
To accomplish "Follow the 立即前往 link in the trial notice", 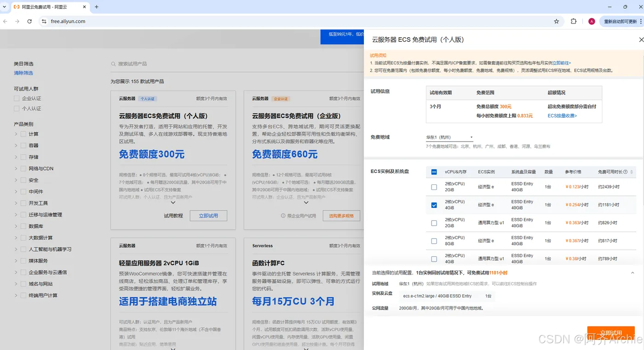I will click(562, 63).
